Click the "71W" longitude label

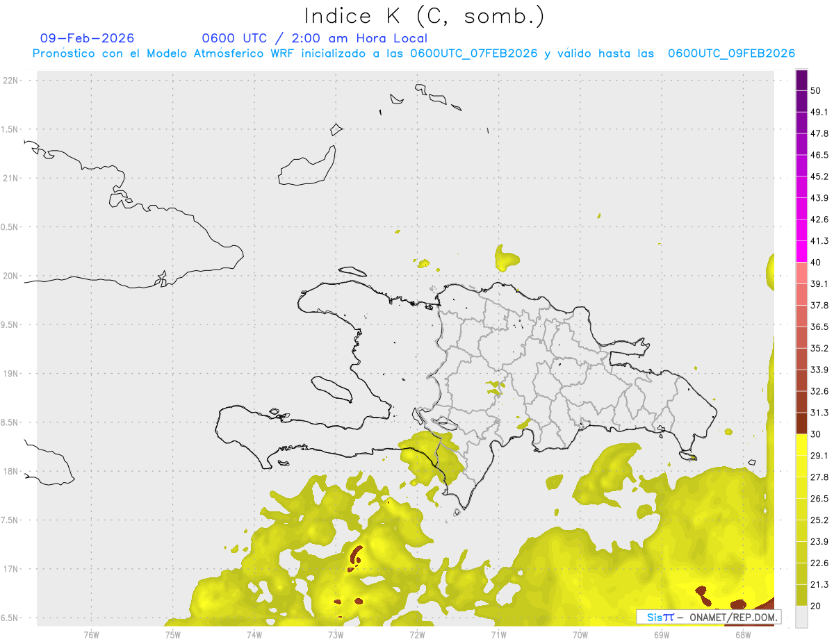pos(498,634)
